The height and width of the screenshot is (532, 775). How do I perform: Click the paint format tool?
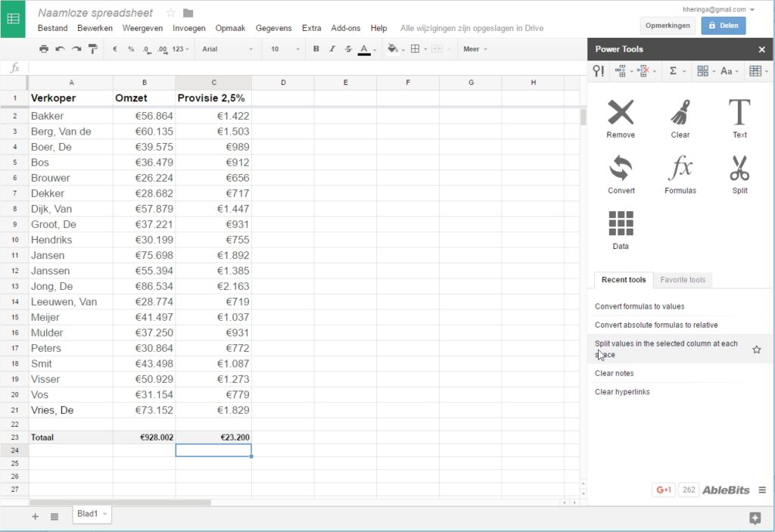(94, 49)
